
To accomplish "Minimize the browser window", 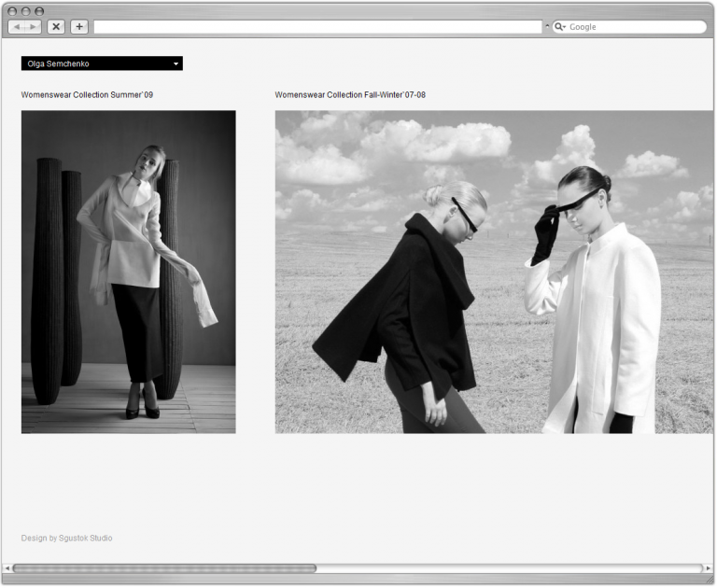I will (26, 11).
